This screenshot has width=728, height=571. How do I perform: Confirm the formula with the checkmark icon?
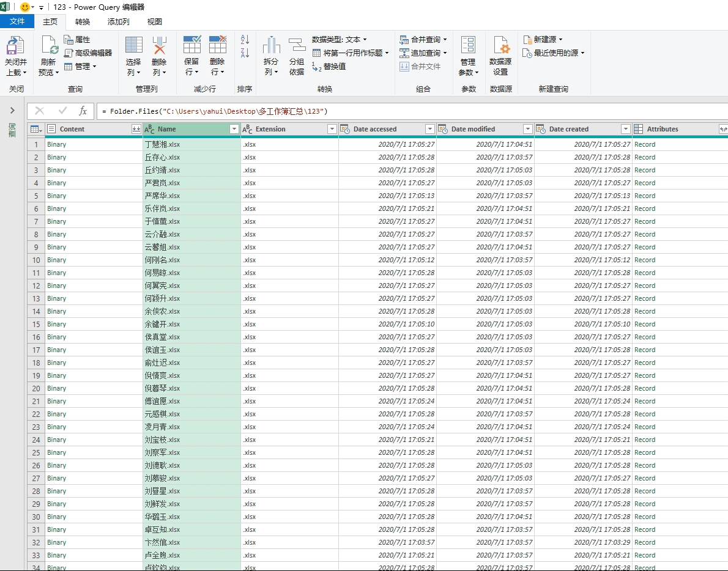click(x=62, y=111)
